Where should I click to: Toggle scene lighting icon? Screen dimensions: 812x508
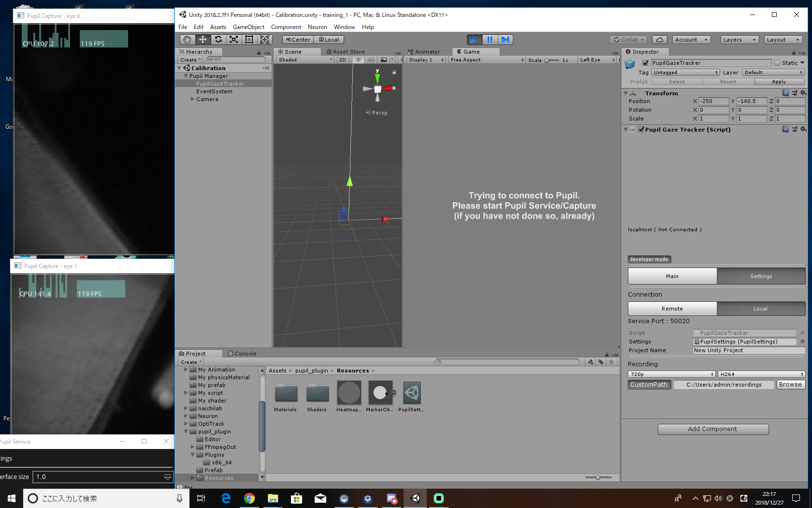[x=358, y=60]
